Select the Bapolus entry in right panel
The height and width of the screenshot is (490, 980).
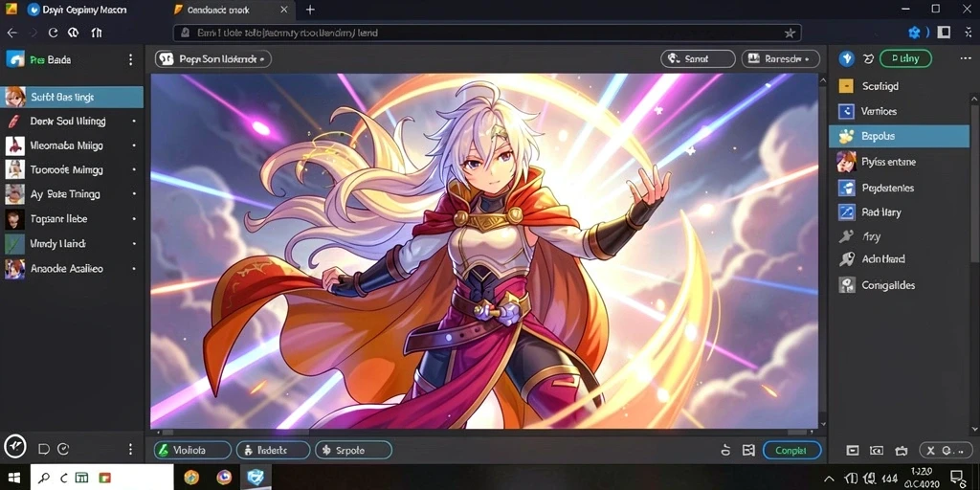point(899,136)
